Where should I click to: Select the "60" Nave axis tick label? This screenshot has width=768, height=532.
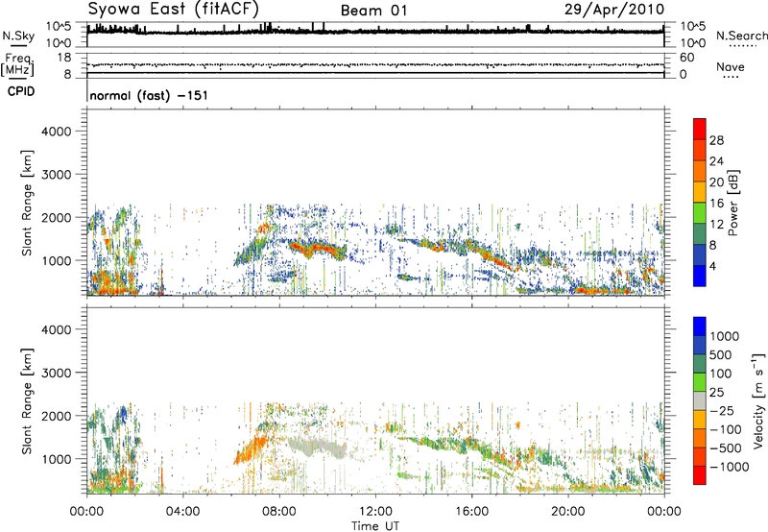click(x=686, y=58)
